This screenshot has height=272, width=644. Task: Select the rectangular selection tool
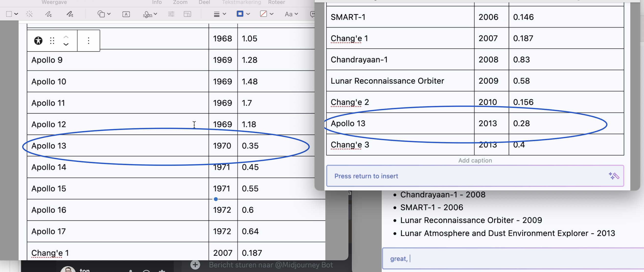click(x=9, y=14)
